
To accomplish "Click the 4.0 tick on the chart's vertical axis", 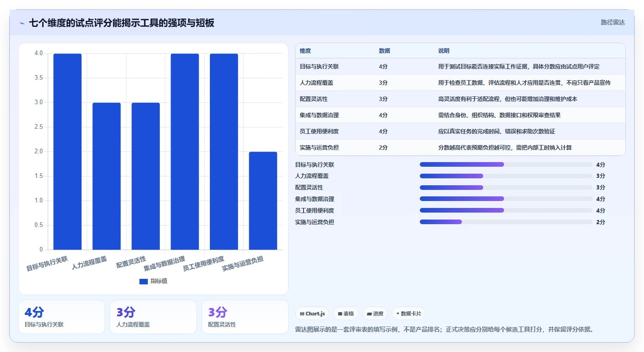I will pyautogui.click(x=38, y=53).
